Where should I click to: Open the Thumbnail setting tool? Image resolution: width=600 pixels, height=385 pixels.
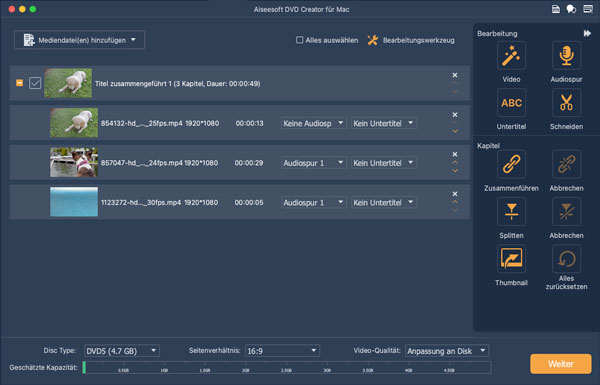point(511,259)
